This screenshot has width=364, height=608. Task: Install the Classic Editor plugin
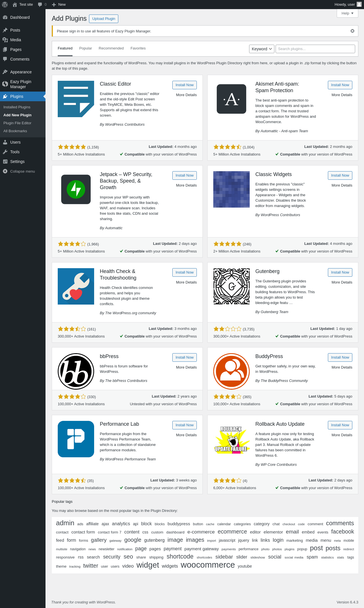click(x=185, y=85)
